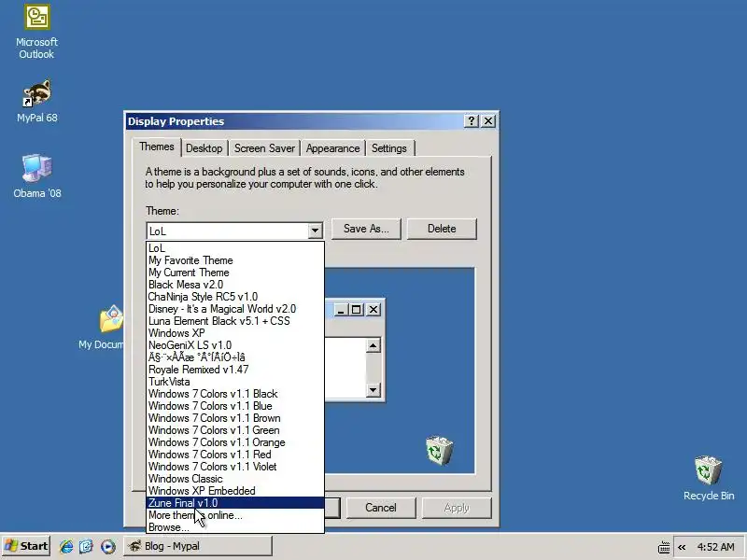
Task: Choose Windows XP Embedded theme
Action: click(x=235, y=491)
